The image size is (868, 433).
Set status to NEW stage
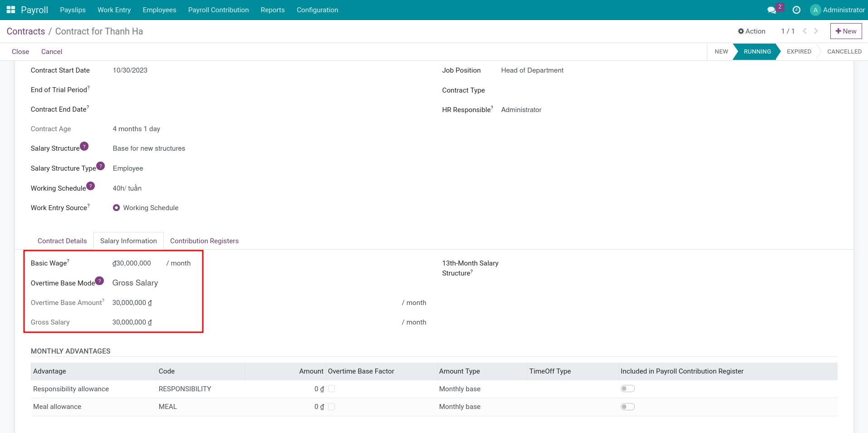(x=721, y=52)
